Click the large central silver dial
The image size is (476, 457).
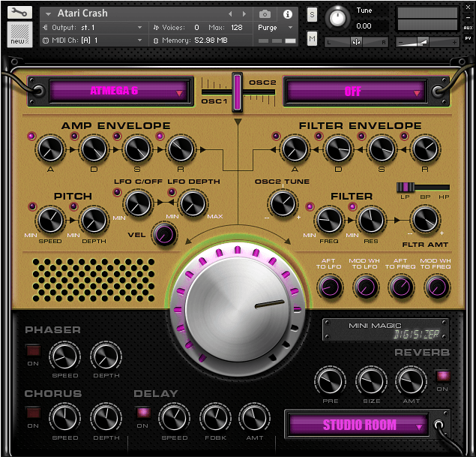click(x=238, y=308)
